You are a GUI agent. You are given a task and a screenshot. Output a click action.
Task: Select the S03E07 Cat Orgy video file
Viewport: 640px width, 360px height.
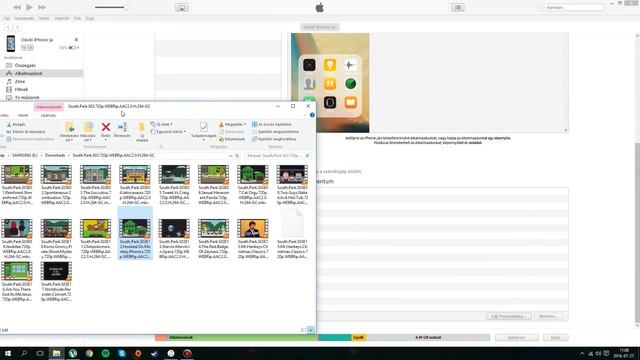(x=253, y=185)
